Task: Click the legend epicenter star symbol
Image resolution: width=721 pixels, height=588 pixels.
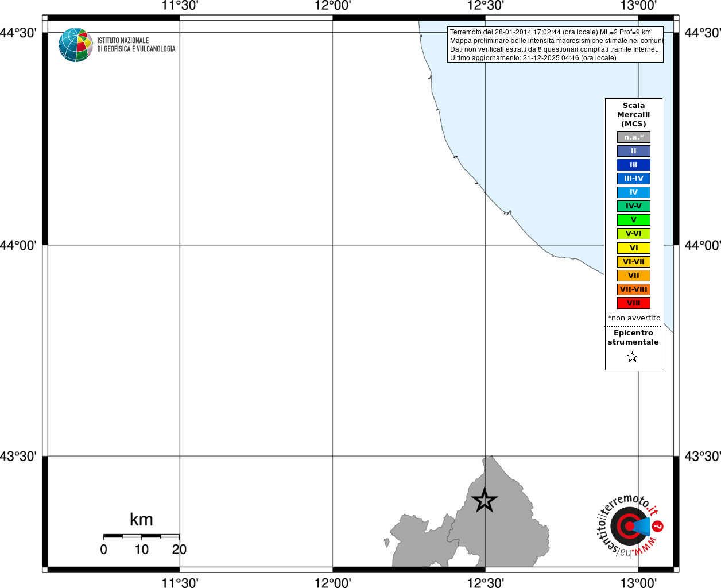Action: click(633, 357)
